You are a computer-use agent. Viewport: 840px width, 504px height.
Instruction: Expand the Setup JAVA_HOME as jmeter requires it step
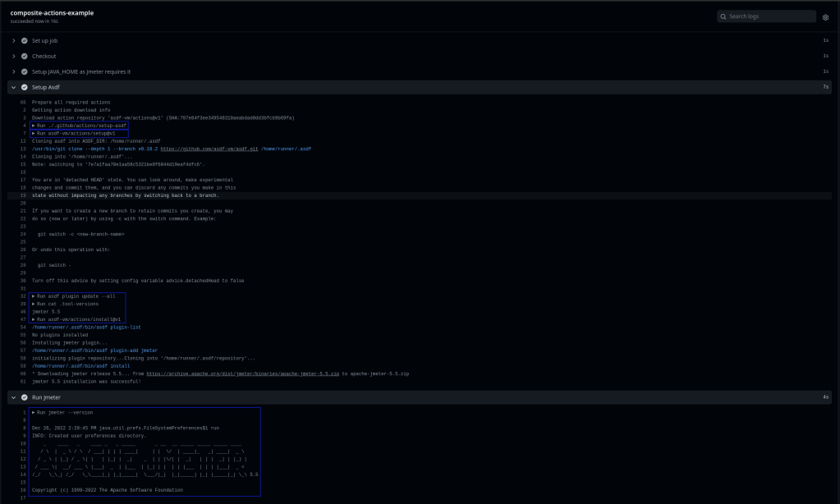(13, 71)
